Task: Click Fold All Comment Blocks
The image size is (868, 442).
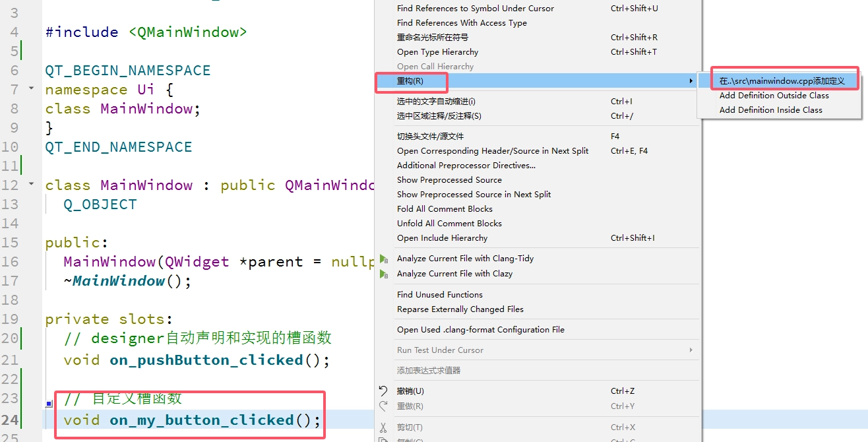Action: [445, 209]
